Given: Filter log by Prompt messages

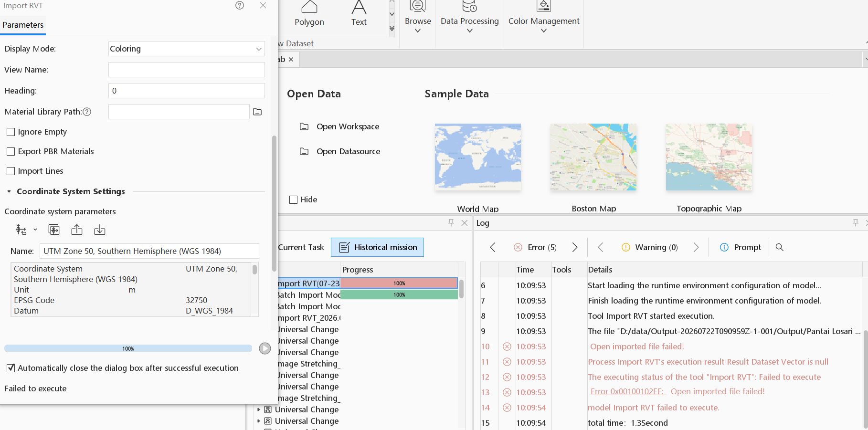Looking at the screenshot, I should point(741,247).
